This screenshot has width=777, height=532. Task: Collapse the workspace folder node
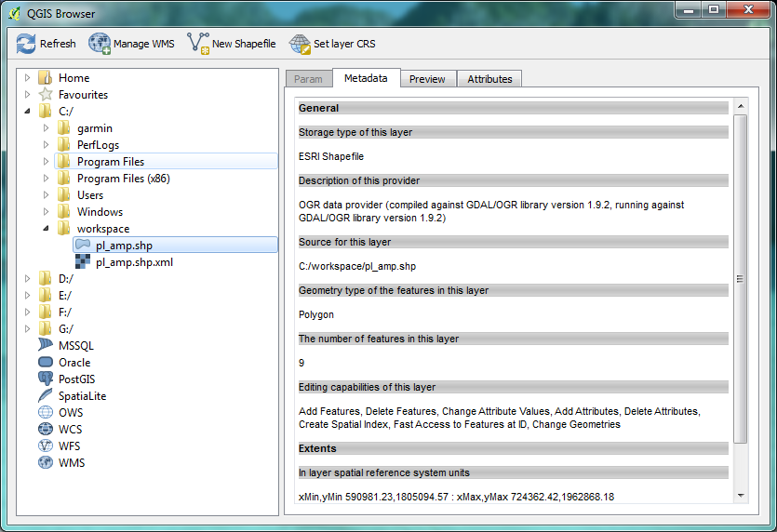46,229
